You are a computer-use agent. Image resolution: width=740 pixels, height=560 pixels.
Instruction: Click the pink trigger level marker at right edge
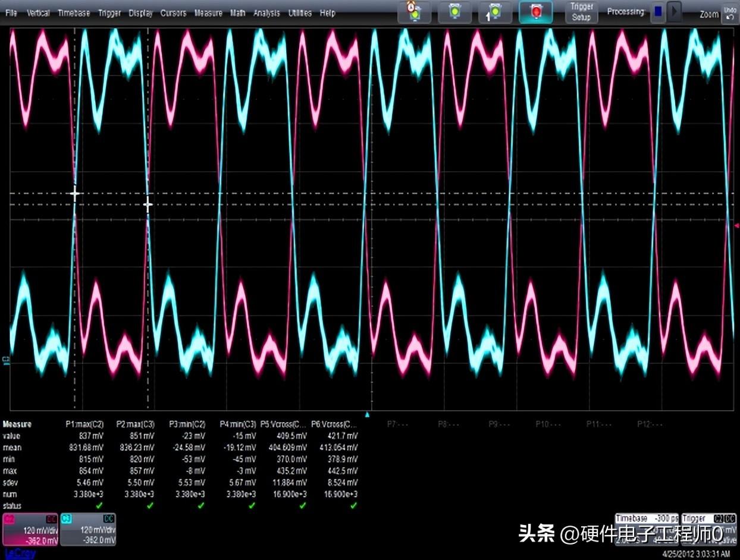pos(736,226)
